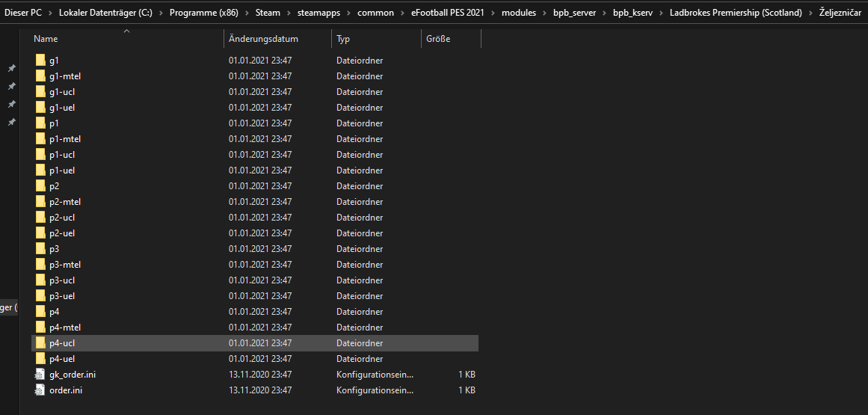This screenshot has height=415, width=868.
Task: Select the g1-ucl folder icon
Action: (x=40, y=92)
